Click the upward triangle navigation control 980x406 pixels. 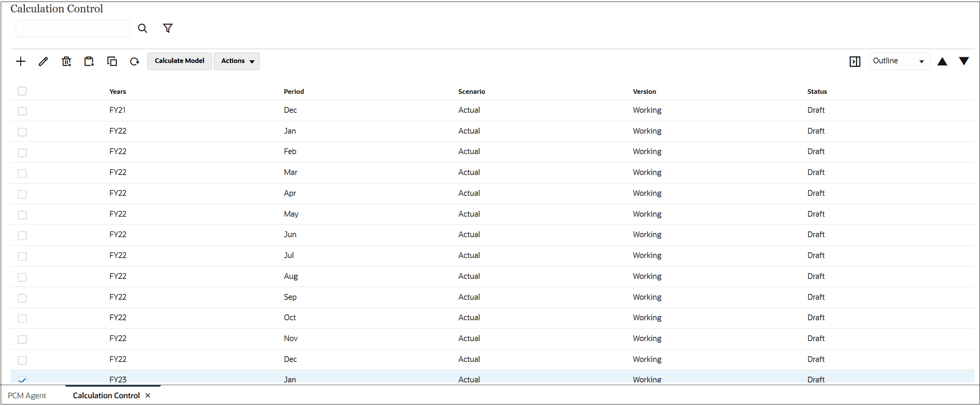pos(942,61)
